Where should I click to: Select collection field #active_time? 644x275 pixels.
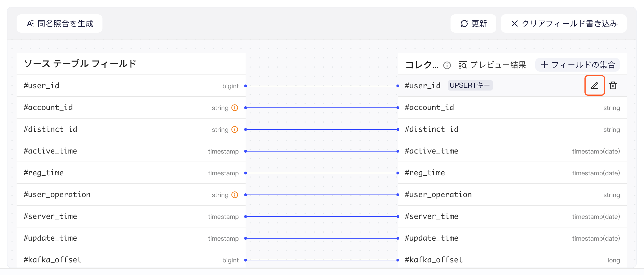click(x=512, y=151)
